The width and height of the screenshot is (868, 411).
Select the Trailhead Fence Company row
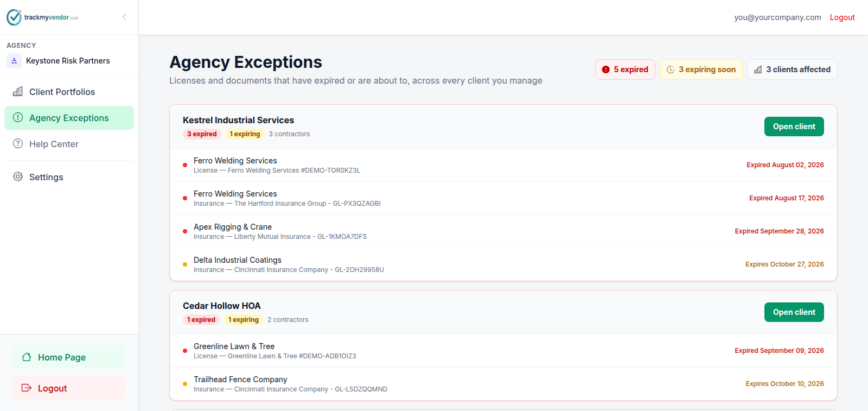[x=503, y=384]
